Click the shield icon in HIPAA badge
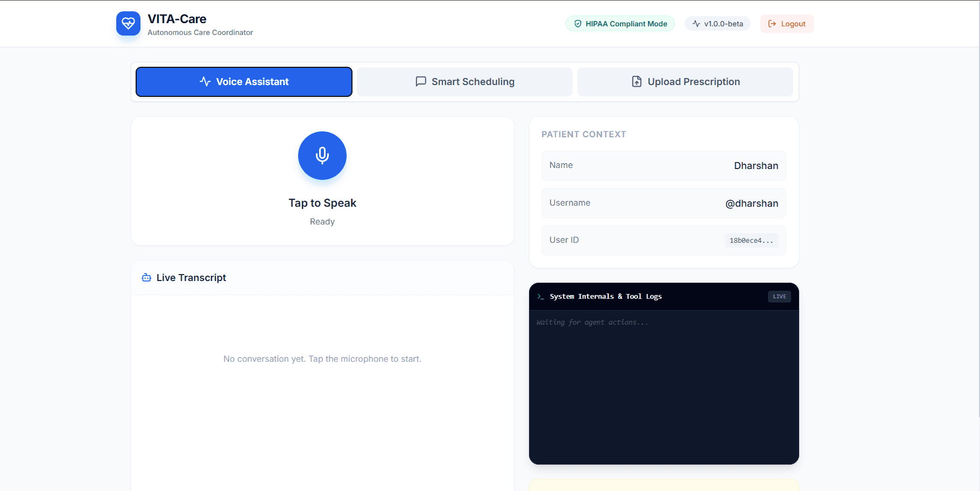This screenshot has width=980, height=491. click(578, 24)
